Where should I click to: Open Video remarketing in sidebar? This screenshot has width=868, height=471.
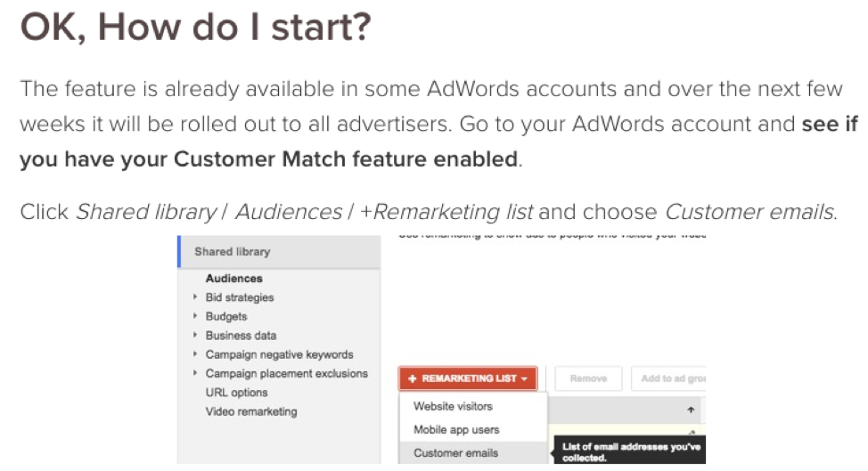[250, 411]
